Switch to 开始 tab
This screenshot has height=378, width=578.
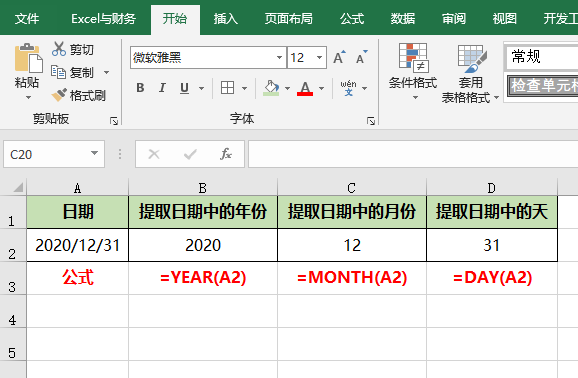pos(175,19)
